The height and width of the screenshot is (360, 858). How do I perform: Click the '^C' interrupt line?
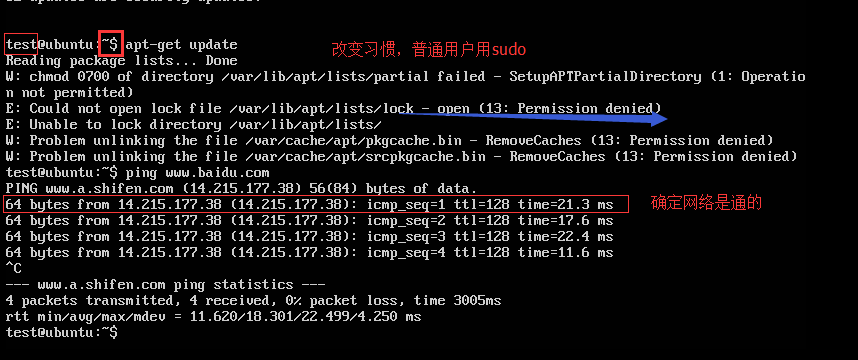click(x=13, y=269)
